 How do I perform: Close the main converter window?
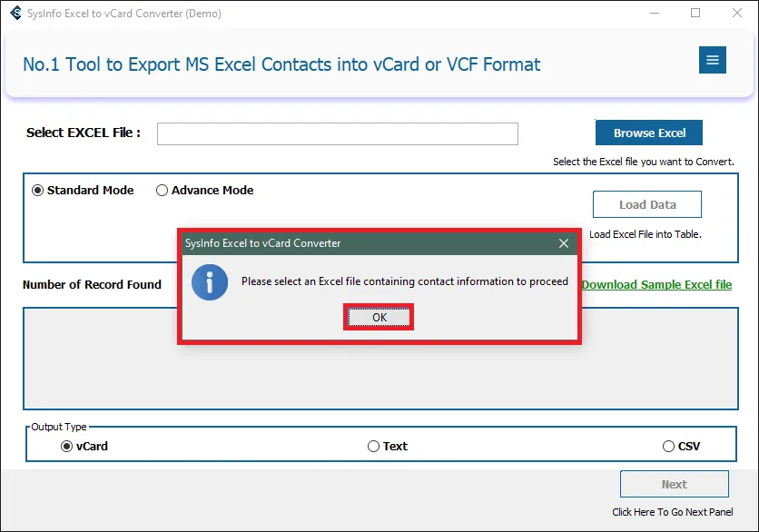pos(737,13)
